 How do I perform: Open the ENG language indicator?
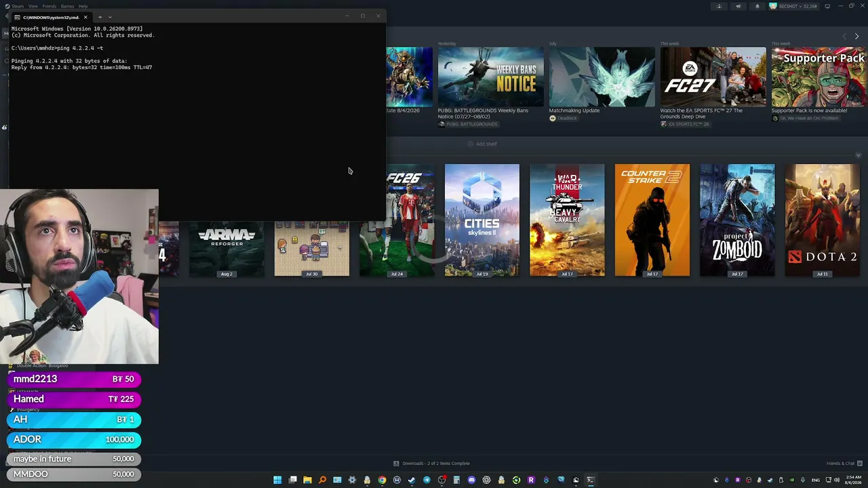pyautogui.click(x=816, y=480)
